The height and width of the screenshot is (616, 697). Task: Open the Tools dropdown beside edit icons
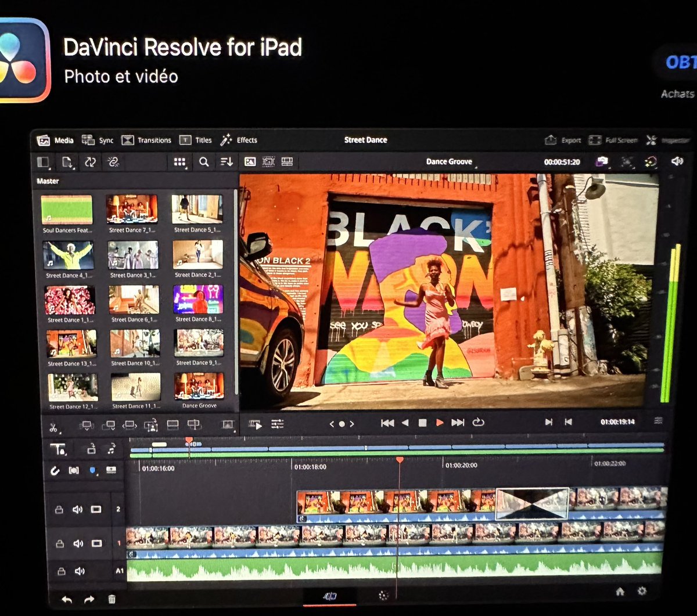228,426
